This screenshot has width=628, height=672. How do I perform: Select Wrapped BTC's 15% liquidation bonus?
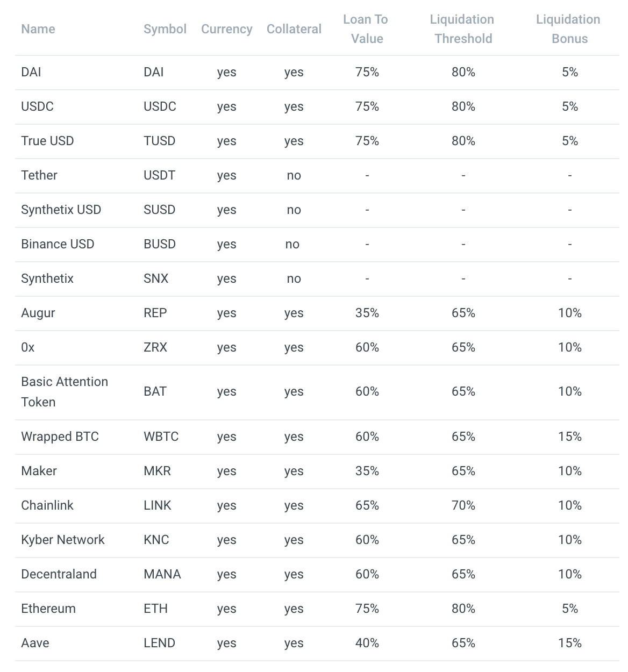[x=570, y=437]
